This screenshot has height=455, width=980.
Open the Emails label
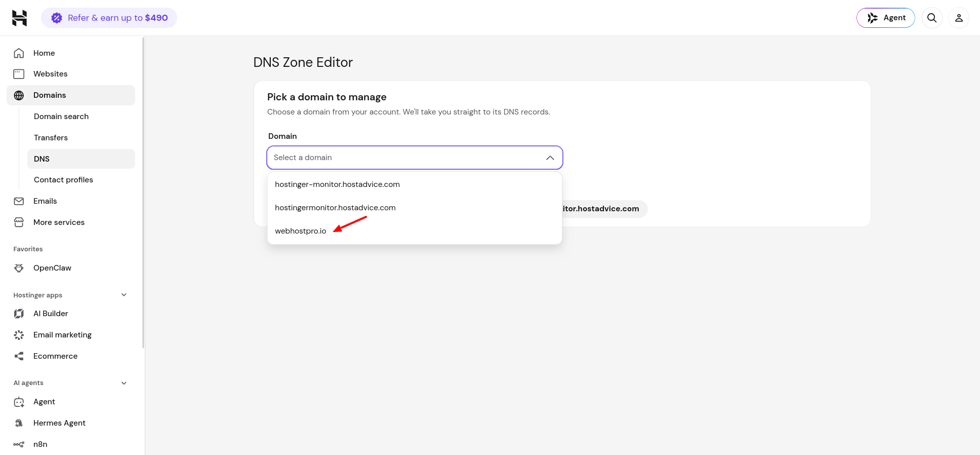[45, 201]
